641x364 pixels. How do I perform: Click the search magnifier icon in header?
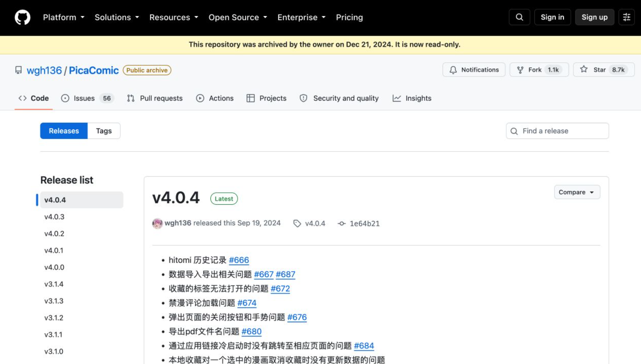(519, 17)
